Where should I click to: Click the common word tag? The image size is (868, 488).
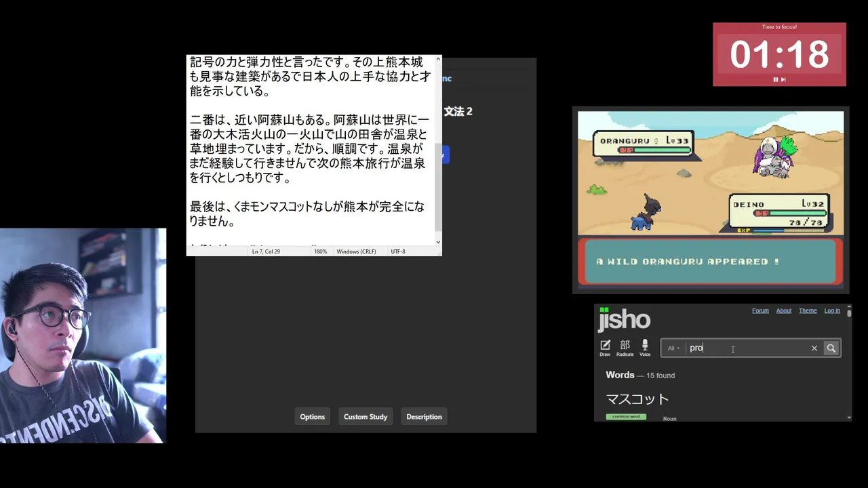(626, 417)
